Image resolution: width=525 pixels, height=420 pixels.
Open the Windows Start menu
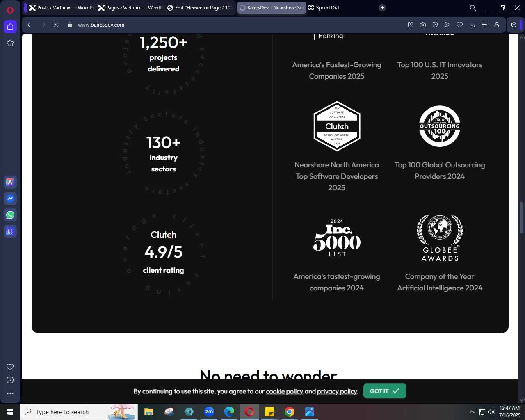pos(10,412)
